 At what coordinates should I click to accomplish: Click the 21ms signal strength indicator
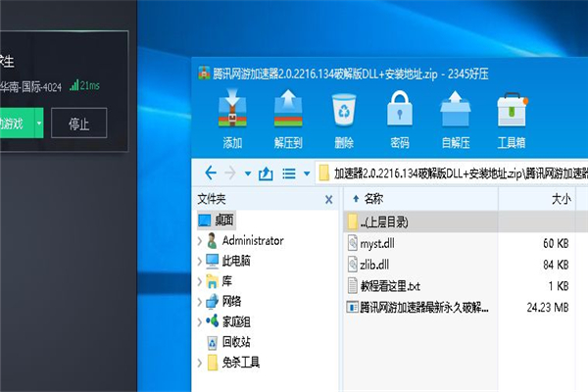tap(84, 85)
